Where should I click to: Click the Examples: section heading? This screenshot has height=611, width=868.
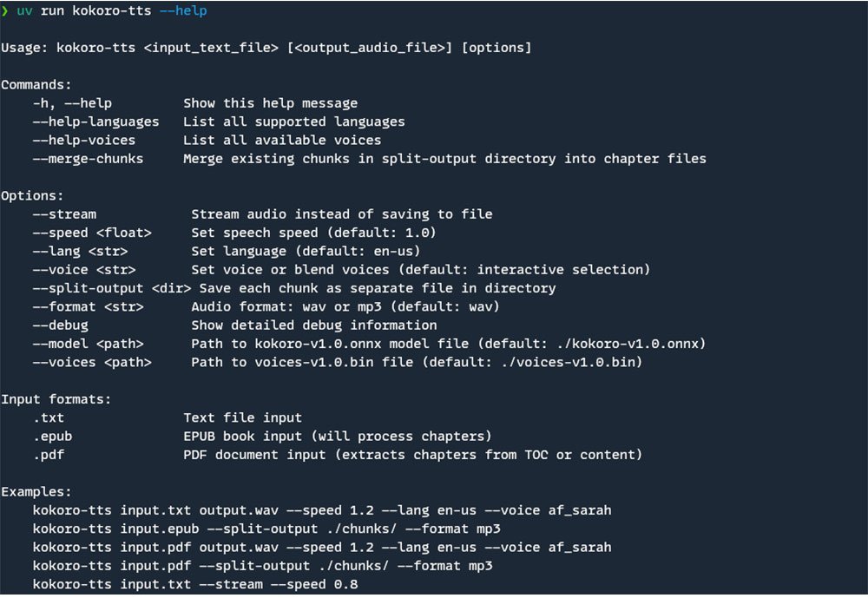(36, 491)
